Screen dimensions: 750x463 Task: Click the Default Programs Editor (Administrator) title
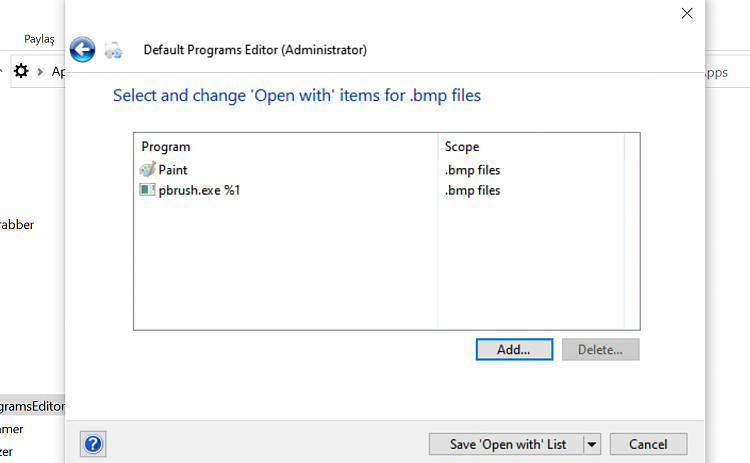click(x=255, y=50)
